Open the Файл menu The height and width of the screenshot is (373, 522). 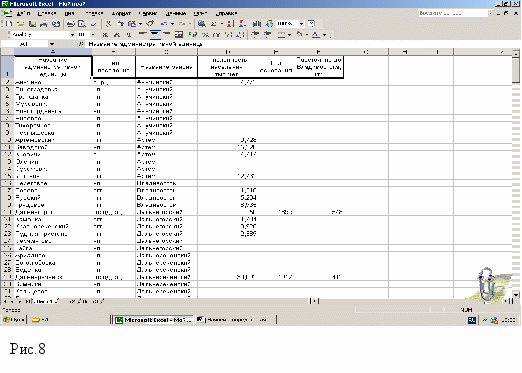coord(23,13)
